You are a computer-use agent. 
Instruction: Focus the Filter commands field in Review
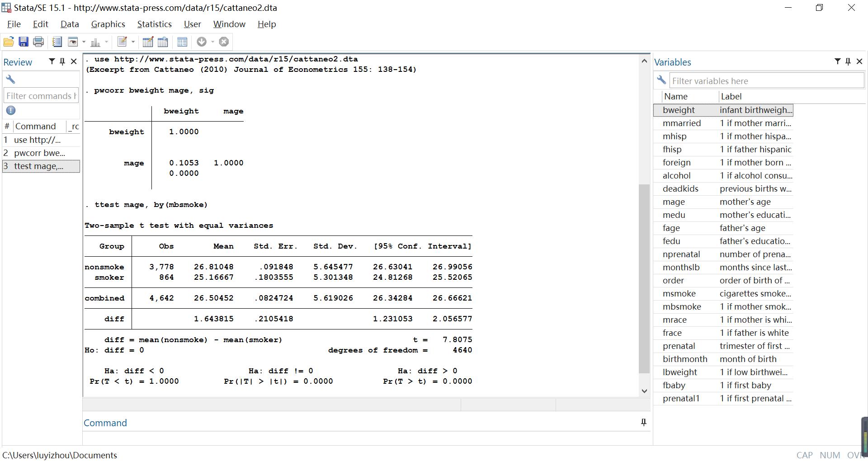pos(41,96)
